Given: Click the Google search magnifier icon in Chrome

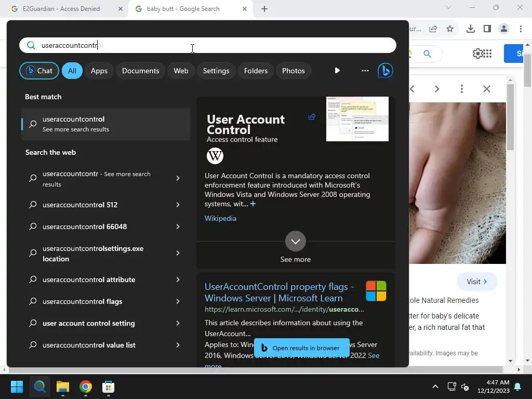Looking at the screenshot, I should coord(427,54).
